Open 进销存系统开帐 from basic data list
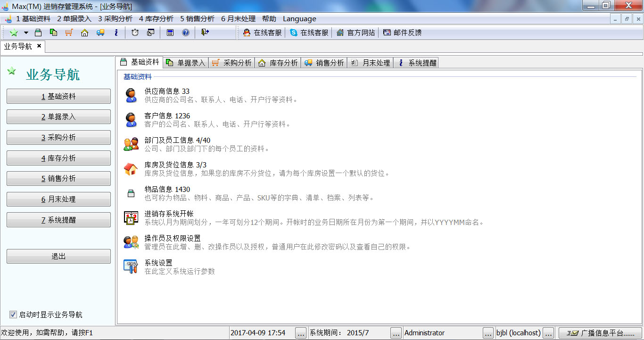 168,213
